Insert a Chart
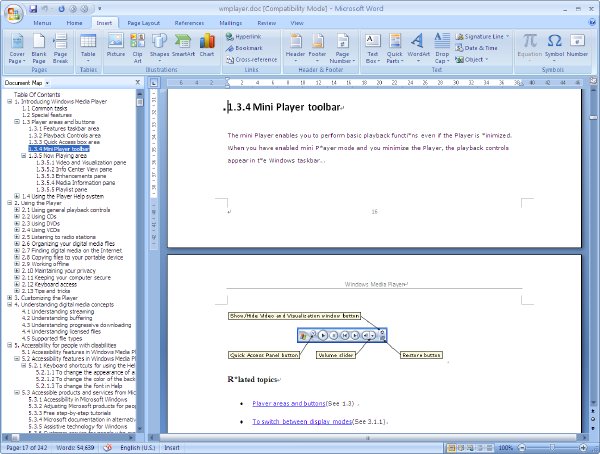The width and height of the screenshot is (600, 454). [207, 46]
